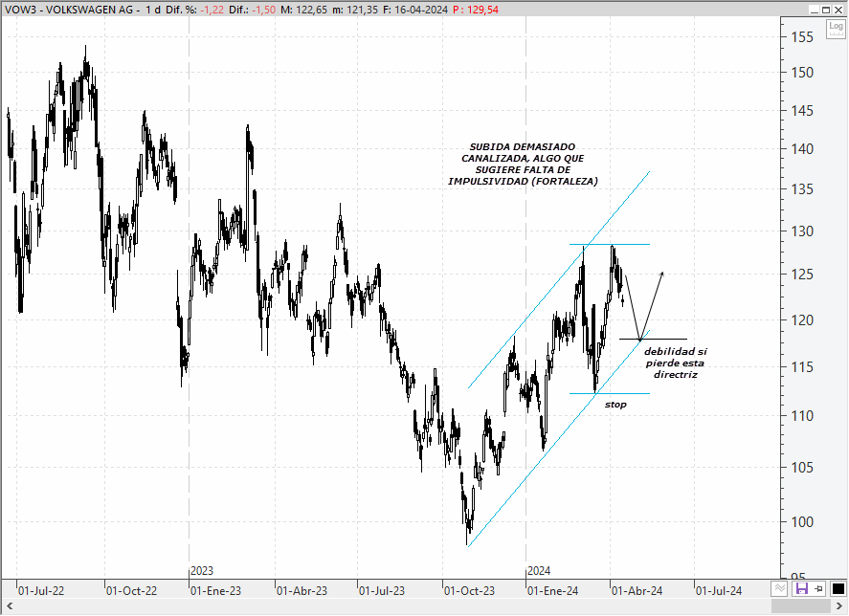849x616 pixels.
Task: Click the double-chevron collapse icon
Action: coord(779,588)
